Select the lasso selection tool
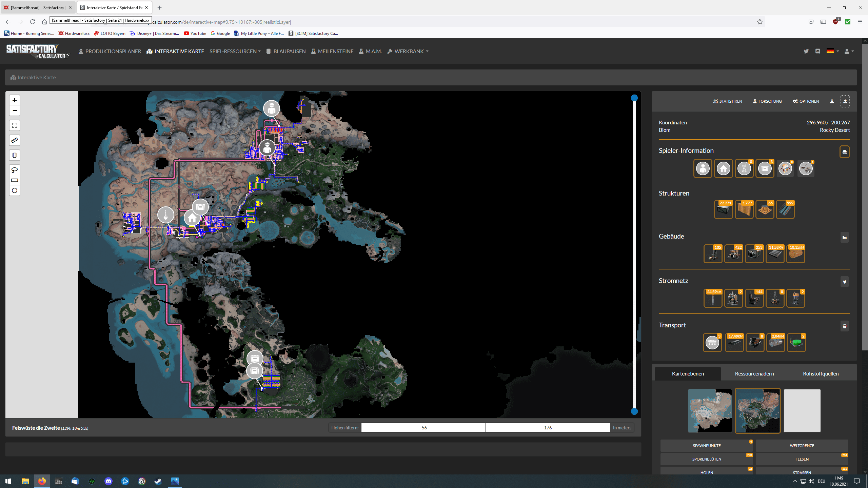 15,170
